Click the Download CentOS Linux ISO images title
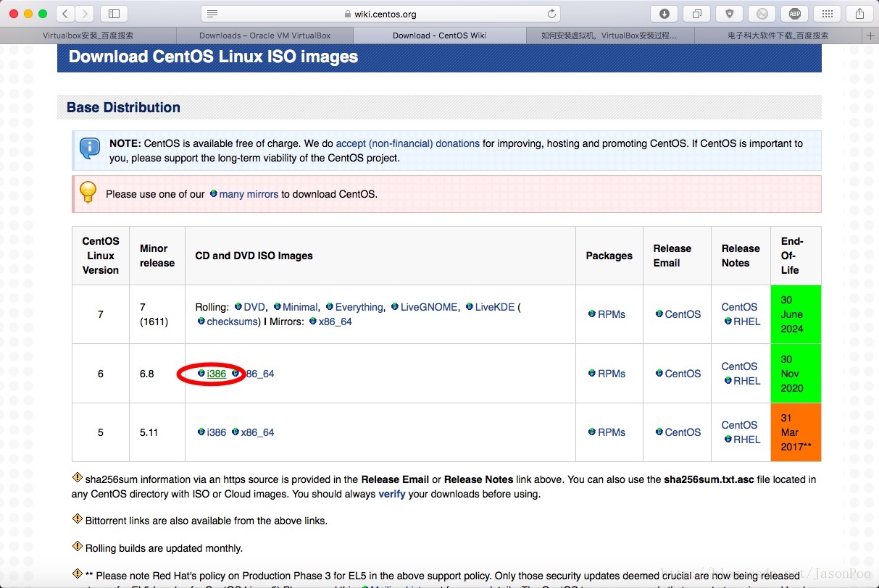This screenshot has width=879, height=588. pyautogui.click(x=213, y=56)
